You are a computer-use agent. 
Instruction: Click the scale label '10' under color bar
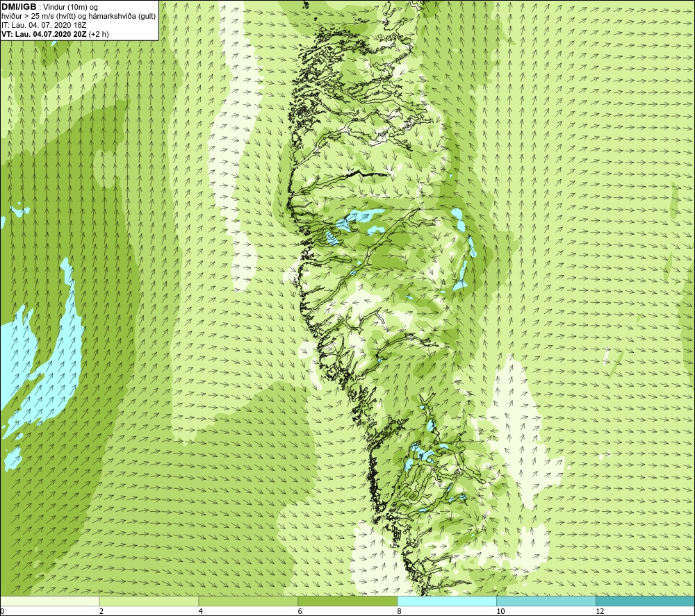500,611
